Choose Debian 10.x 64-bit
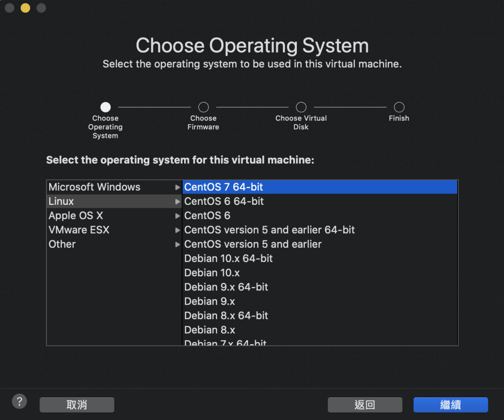Image resolution: width=504 pixels, height=420 pixels. tap(320, 258)
